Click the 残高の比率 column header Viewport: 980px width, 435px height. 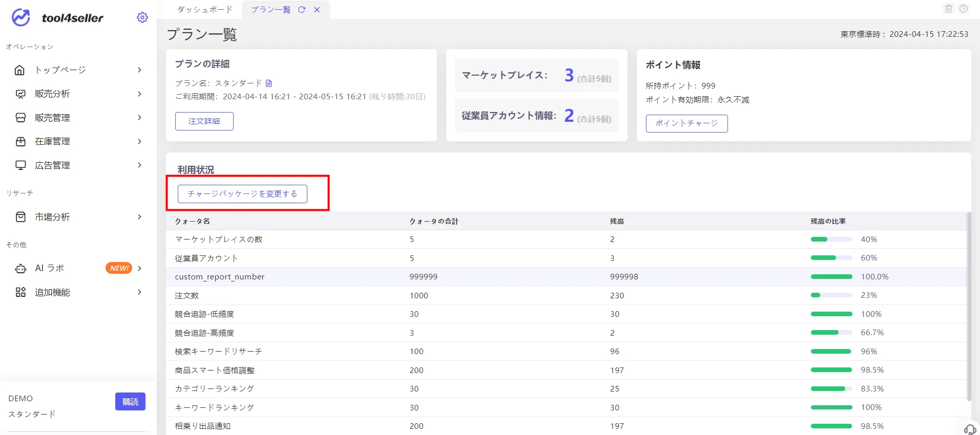click(828, 221)
